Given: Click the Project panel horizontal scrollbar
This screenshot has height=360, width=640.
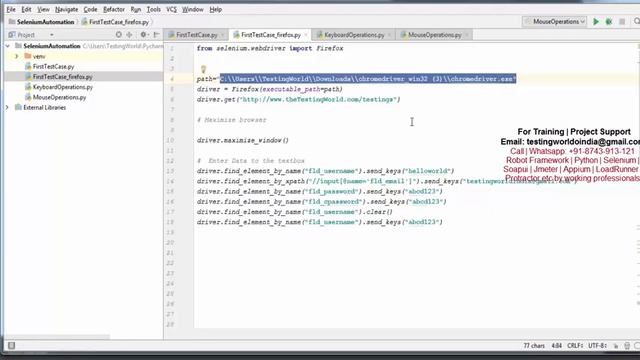Looking at the screenshot, I should [57, 337].
